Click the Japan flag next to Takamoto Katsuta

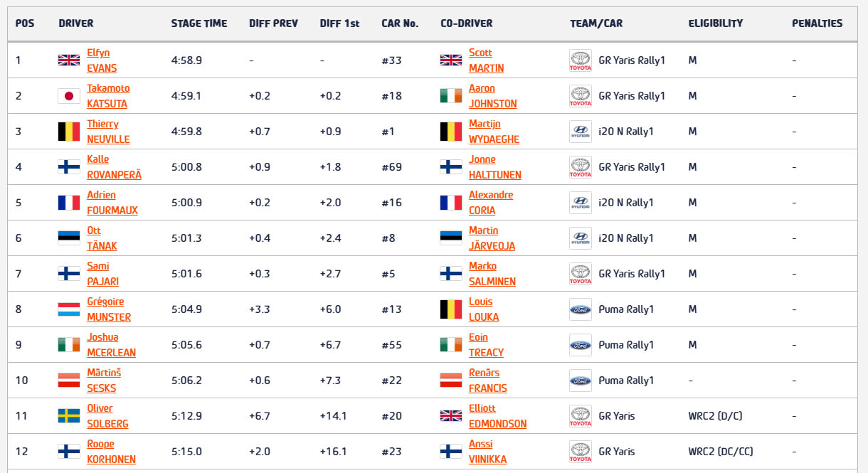(x=69, y=96)
